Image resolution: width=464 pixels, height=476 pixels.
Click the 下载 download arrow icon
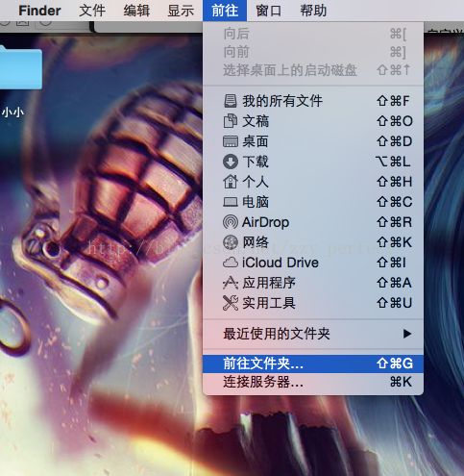click(231, 162)
